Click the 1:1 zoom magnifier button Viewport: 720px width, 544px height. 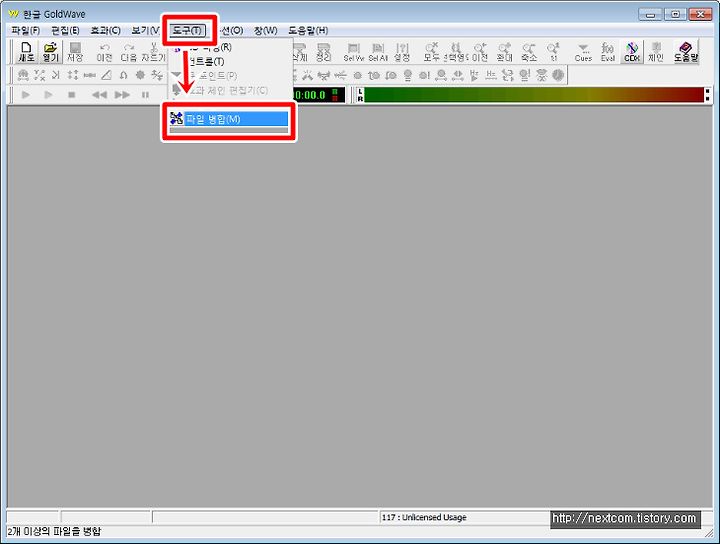[x=553, y=52]
